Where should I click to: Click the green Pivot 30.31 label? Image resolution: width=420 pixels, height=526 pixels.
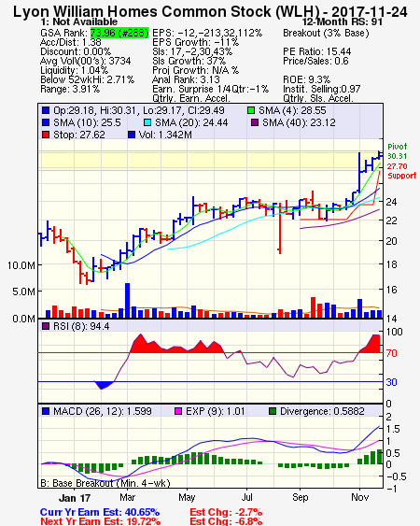pyautogui.click(x=398, y=151)
